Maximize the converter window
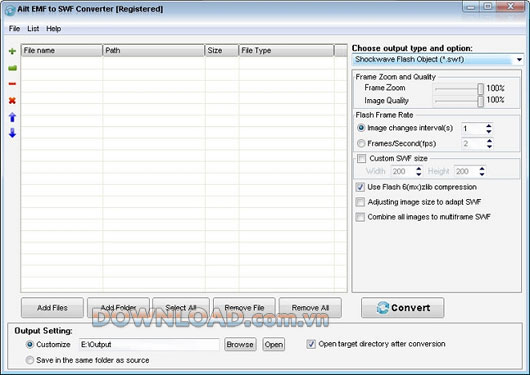Viewport: 530px width, 375px height. (x=488, y=7)
